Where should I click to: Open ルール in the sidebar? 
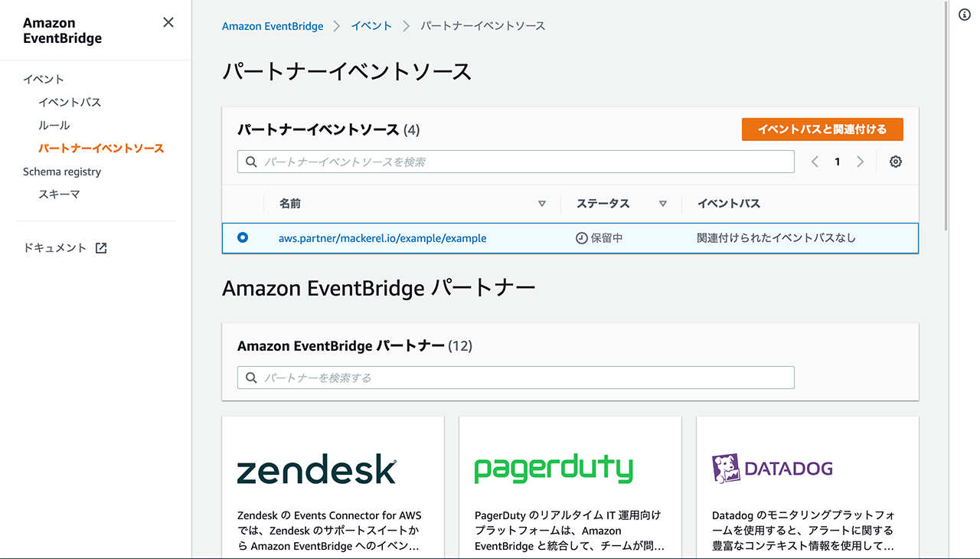[x=54, y=126]
